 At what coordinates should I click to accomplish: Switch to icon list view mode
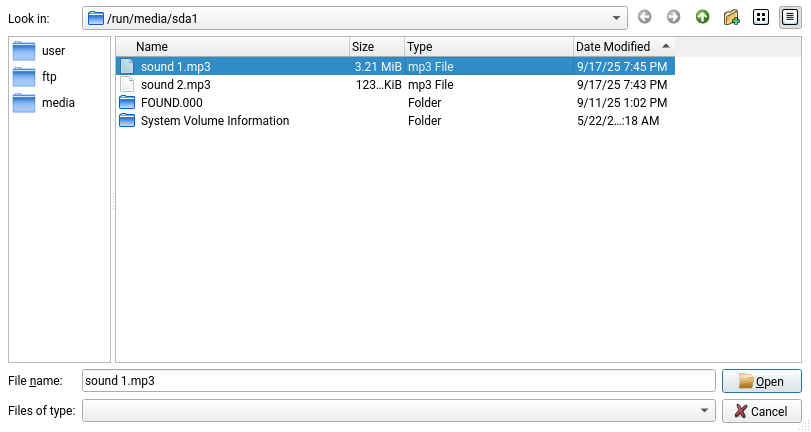tap(760, 18)
